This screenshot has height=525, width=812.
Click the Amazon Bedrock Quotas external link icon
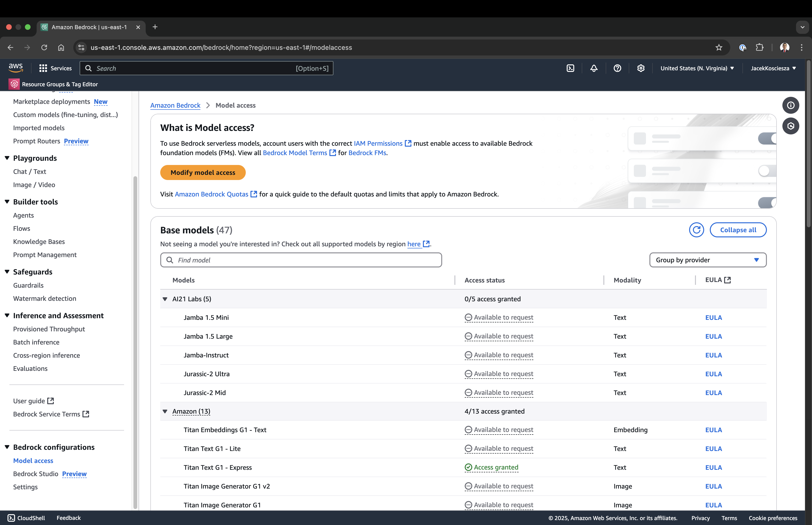pyautogui.click(x=254, y=194)
